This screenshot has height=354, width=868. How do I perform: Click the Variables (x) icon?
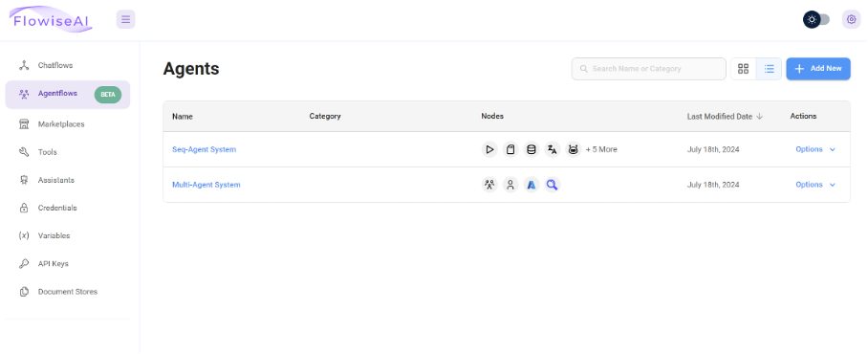[x=24, y=235]
